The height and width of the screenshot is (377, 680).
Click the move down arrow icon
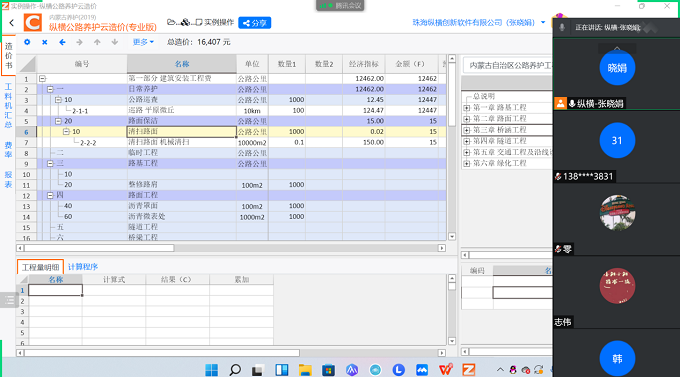[114, 42]
